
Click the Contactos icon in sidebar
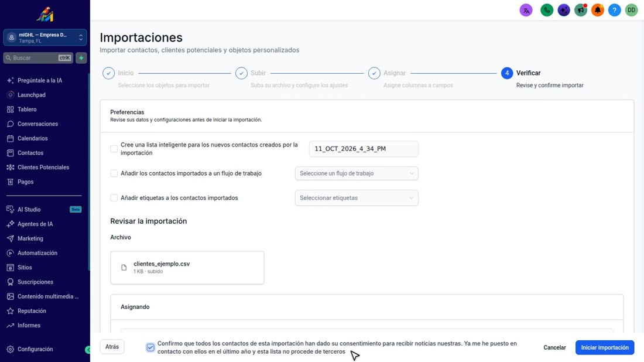point(11,153)
